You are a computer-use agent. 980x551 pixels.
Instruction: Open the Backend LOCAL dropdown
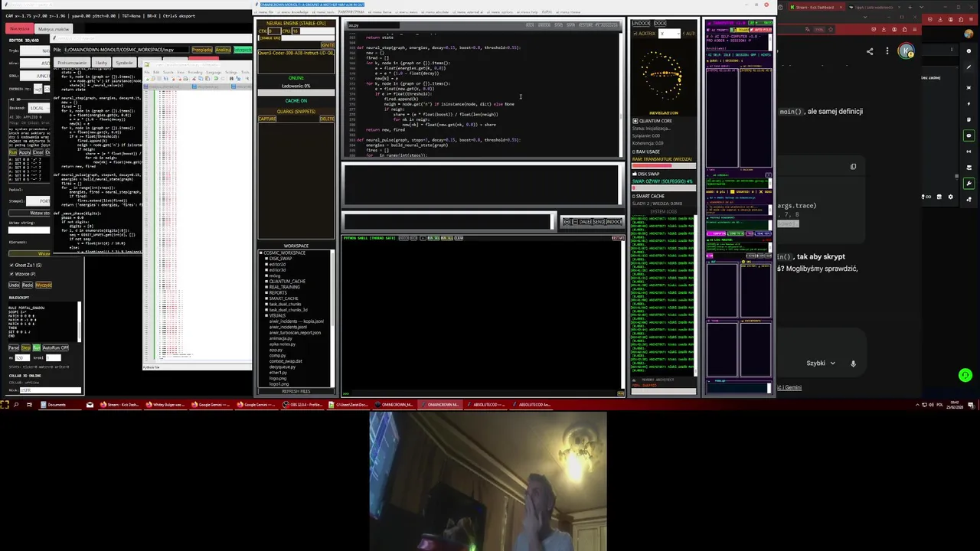tap(41, 108)
